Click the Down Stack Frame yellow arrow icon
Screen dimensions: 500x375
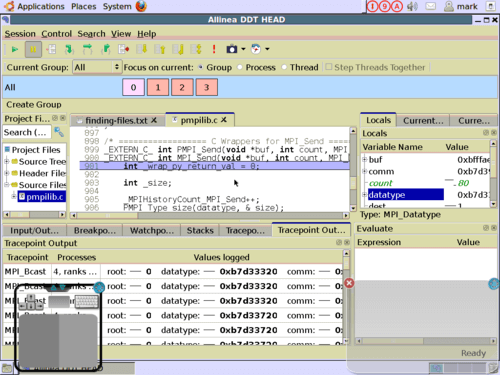[142, 50]
